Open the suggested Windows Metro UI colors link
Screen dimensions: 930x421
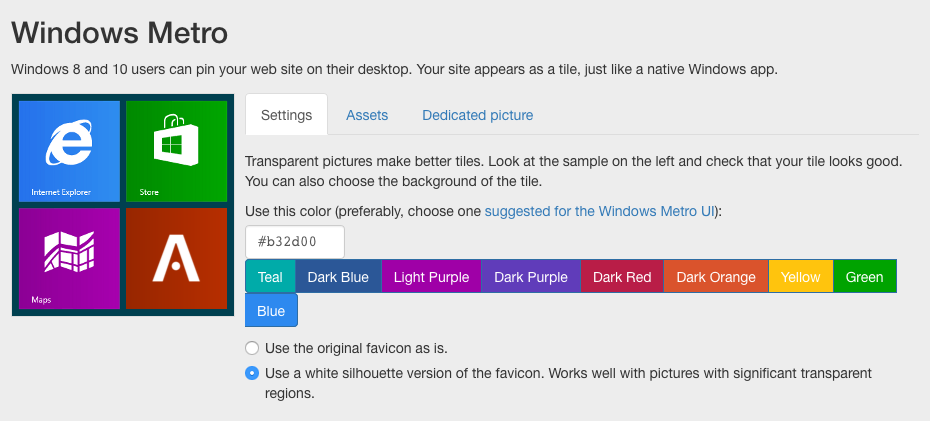tap(600, 211)
